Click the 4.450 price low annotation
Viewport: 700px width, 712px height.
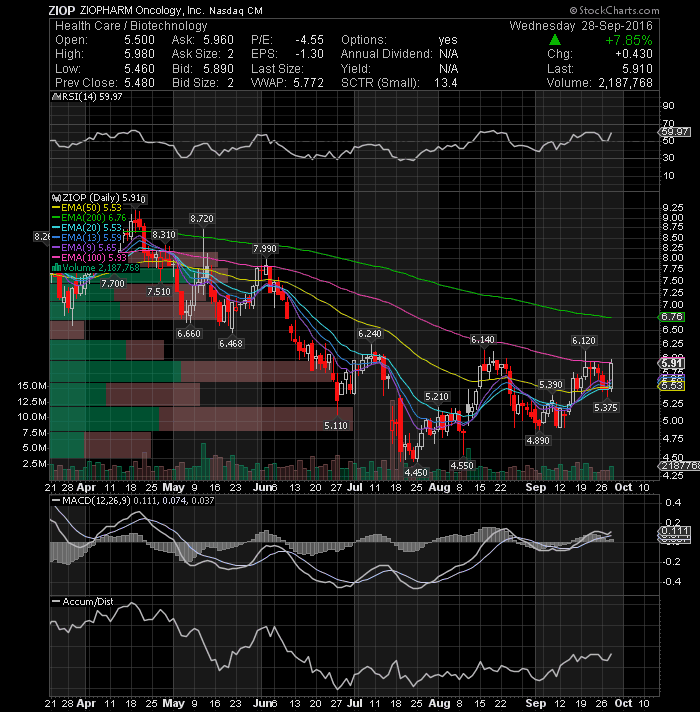pos(416,473)
